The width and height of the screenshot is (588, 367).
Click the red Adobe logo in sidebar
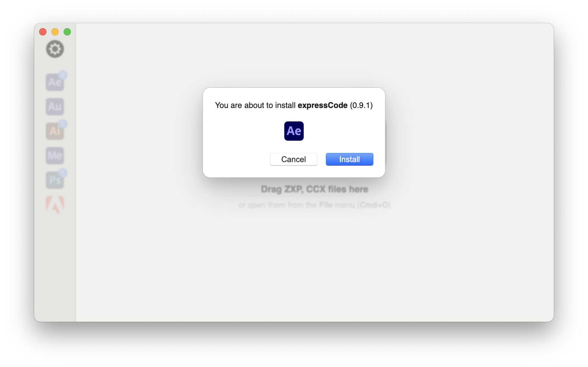[x=55, y=204]
